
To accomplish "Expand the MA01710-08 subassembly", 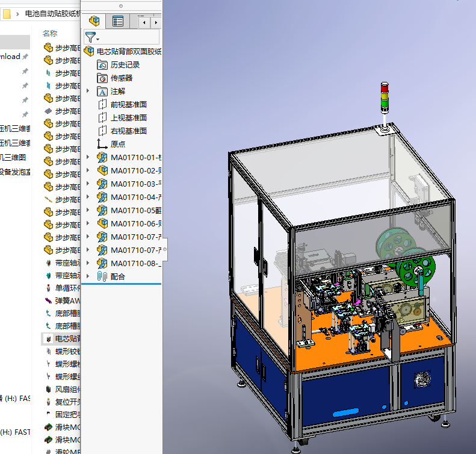I will click(88, 263).
